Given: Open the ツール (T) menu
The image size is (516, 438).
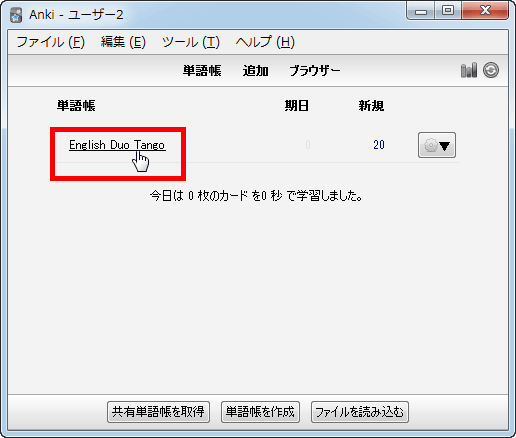Looking at the screenshot, I should point(191,42).
